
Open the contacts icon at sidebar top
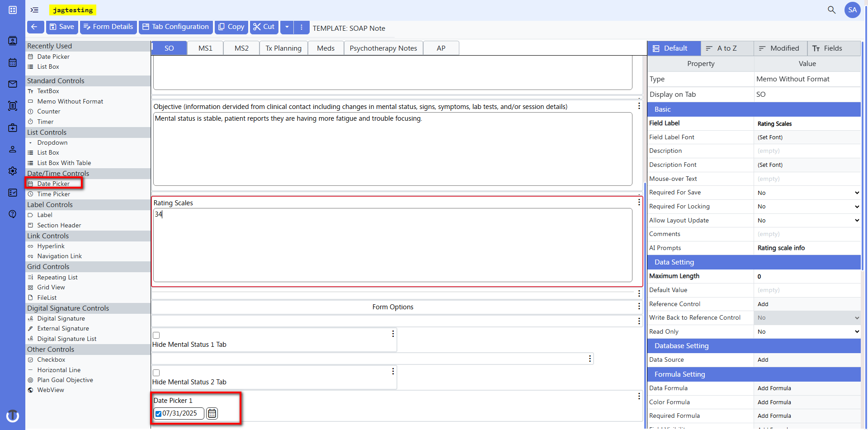point(12,41)
